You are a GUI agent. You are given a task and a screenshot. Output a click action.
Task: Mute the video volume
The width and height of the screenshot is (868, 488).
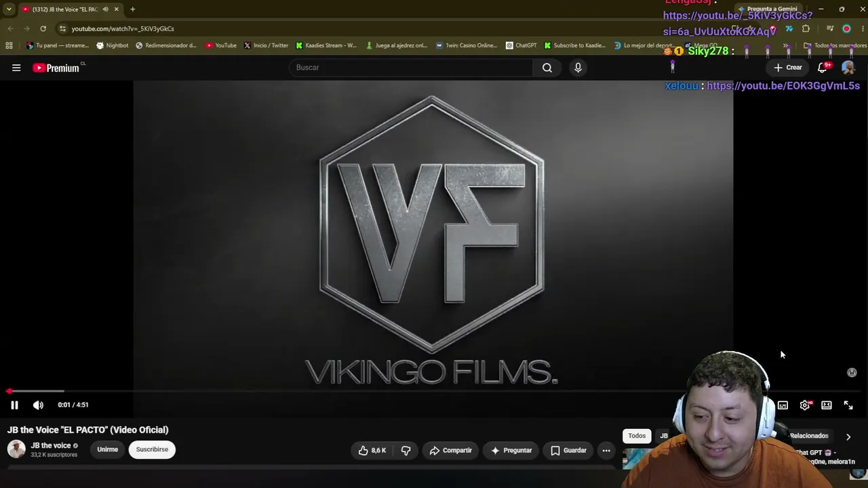(38, 405)
